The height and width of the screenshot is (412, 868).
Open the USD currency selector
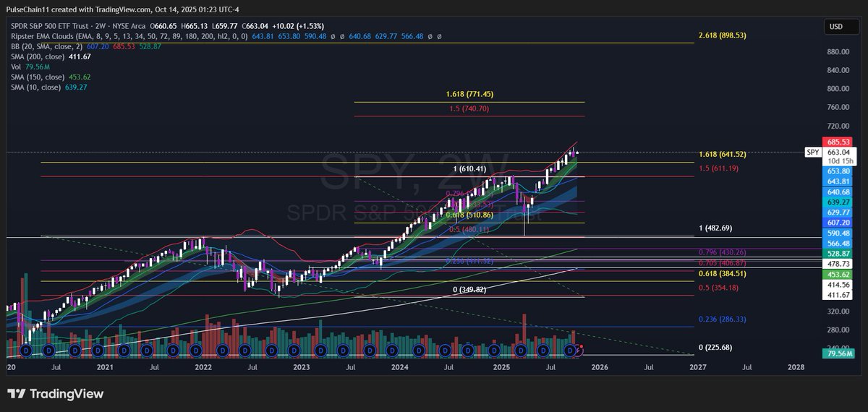(841, 27)
